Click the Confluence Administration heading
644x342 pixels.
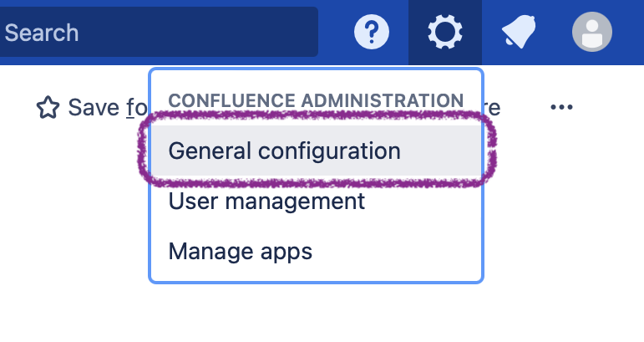coord(316,100)
